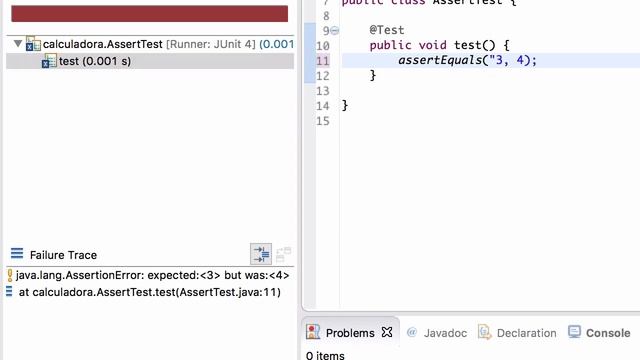Close the Problems view tab
Viewport: 640px width, 360px height.
click(387, 332)
